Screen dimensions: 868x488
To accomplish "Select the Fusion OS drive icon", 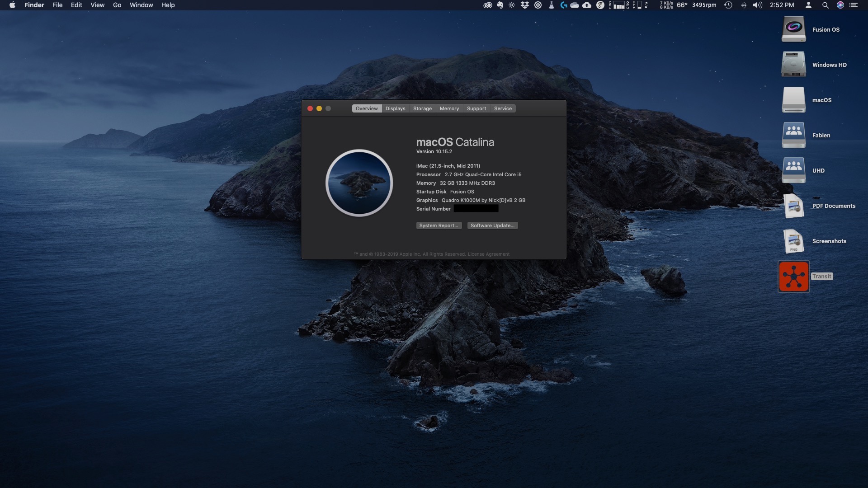I will (x=793, y=29).
